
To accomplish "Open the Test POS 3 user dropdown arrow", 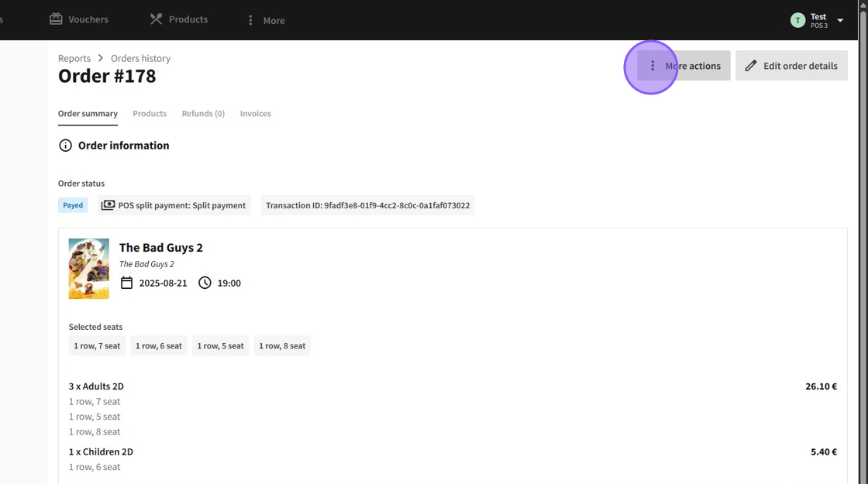I will click(x=840, y=20).
